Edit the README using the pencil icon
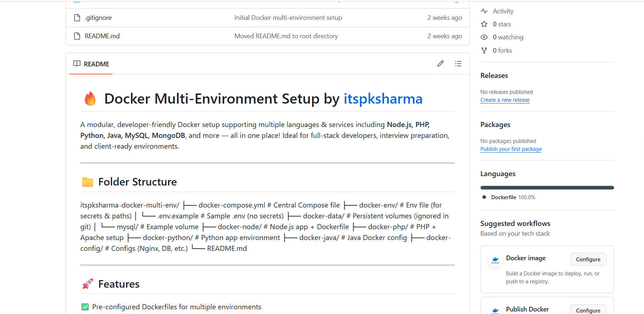The height and width of the screenshot is (314, 644). tap(440, 63)
